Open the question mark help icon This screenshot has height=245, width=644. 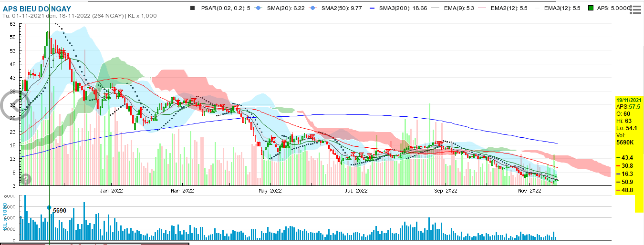tap(26, 179)
